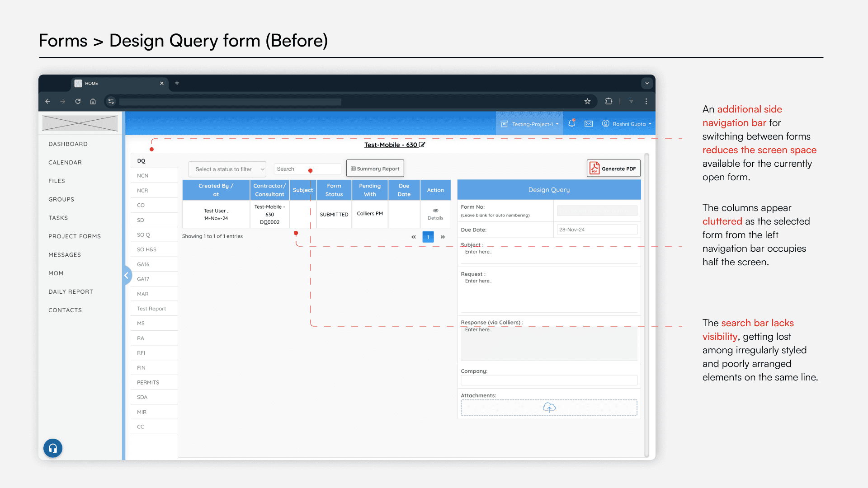Click the Request text area
Viewport: 868px width, 488px height.
coord(549,295)
